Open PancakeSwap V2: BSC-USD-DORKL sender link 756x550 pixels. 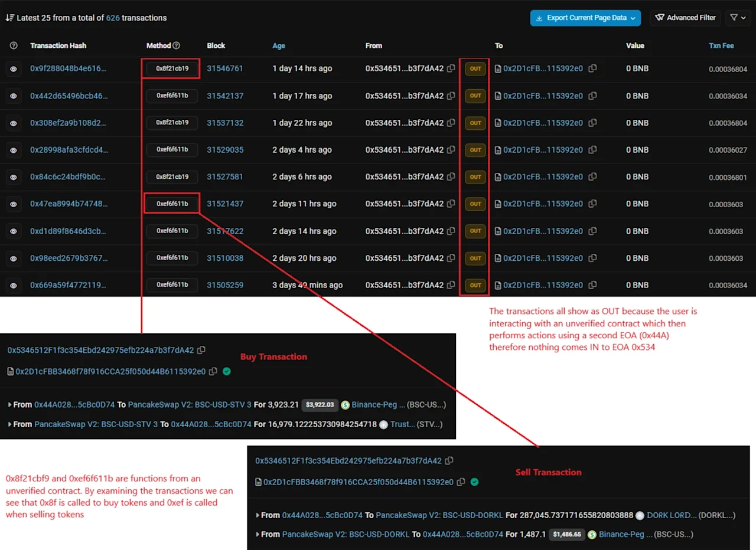pos(346,534)
